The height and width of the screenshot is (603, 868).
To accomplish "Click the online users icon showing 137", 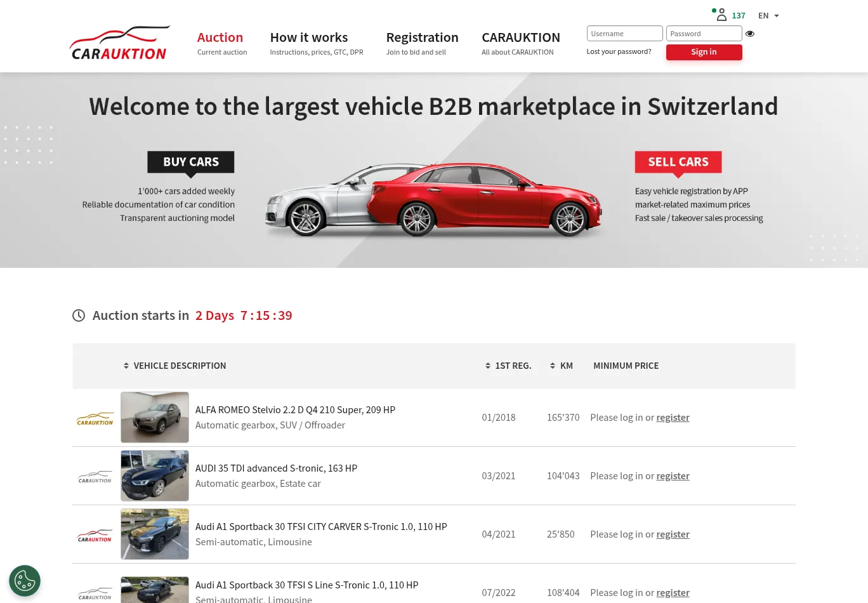I will tap(721, 15).
